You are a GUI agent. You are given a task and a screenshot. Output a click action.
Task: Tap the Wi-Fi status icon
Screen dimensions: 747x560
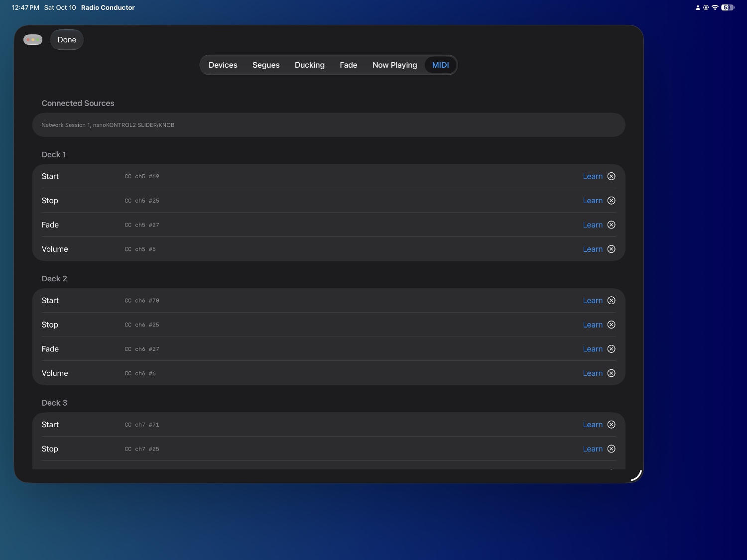(715, 7)
